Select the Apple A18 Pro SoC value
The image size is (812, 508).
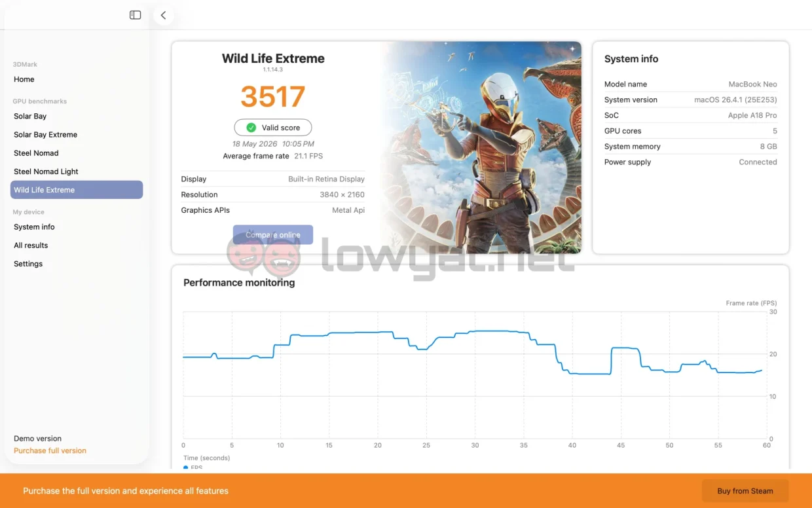click(752, 115)
